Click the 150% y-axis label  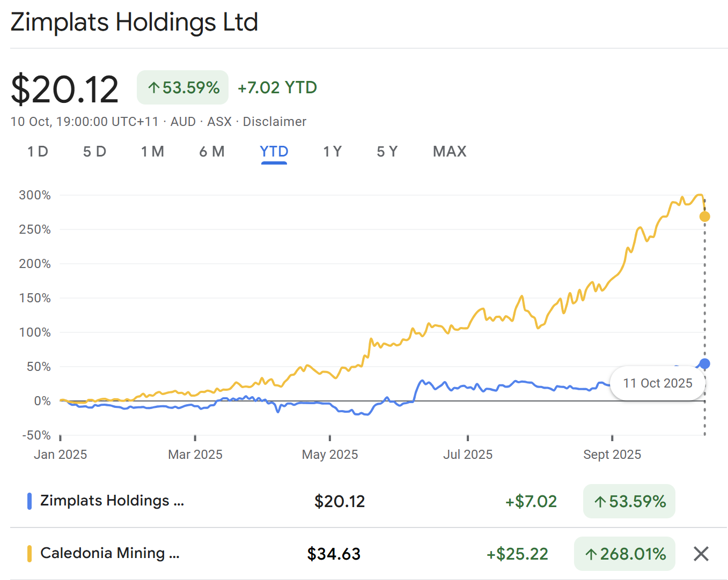(35, 298)
